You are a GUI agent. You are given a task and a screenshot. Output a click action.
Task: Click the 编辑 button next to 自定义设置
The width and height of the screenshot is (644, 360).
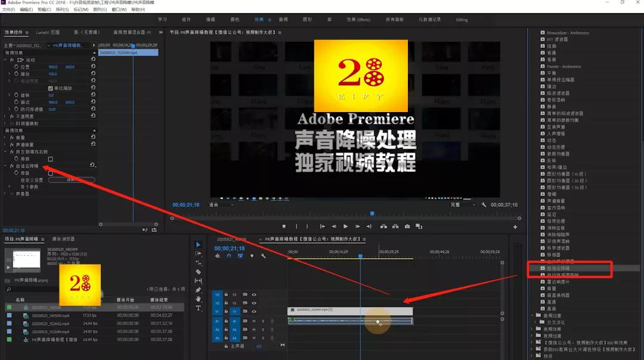72,179
